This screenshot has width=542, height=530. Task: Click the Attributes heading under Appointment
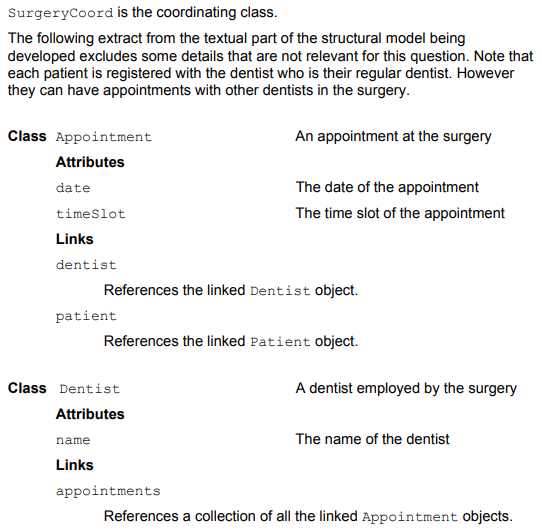coord(90,162)
